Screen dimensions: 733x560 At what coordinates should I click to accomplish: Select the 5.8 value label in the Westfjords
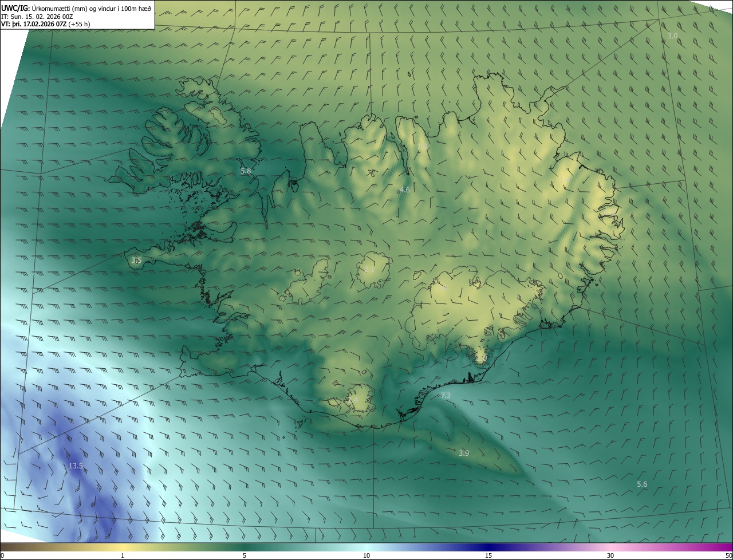pos(246,171)
